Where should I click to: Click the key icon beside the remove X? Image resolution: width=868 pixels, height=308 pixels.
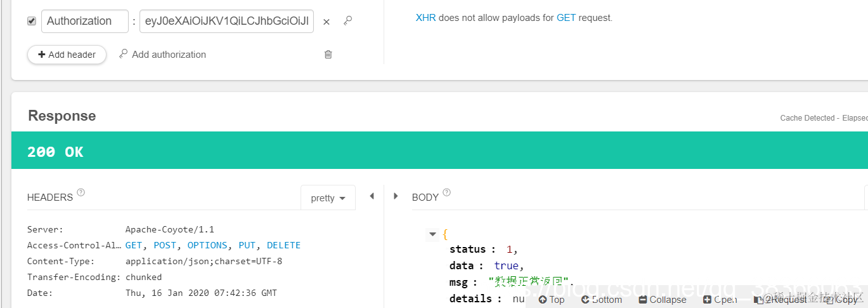coord(347,21)
